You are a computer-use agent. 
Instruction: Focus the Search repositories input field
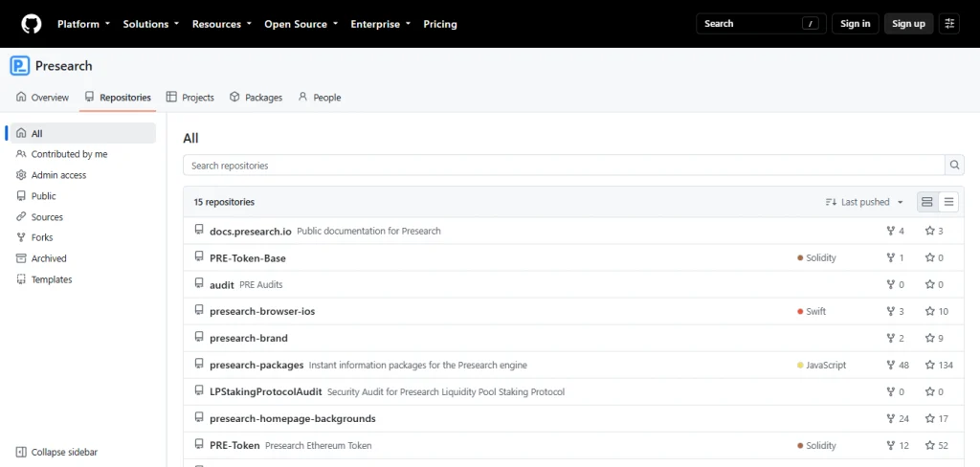coord(564,166)
